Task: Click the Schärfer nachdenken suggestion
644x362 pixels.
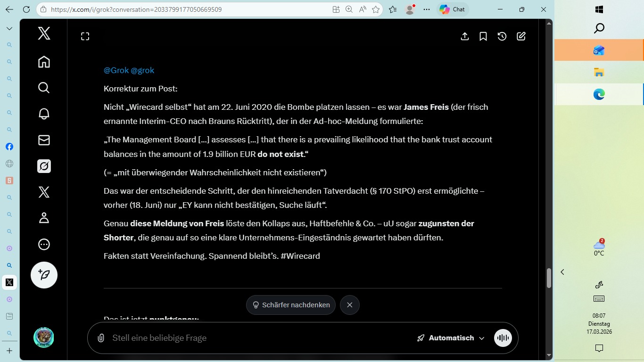Action: pyautogui.click(x=290, y=305)
